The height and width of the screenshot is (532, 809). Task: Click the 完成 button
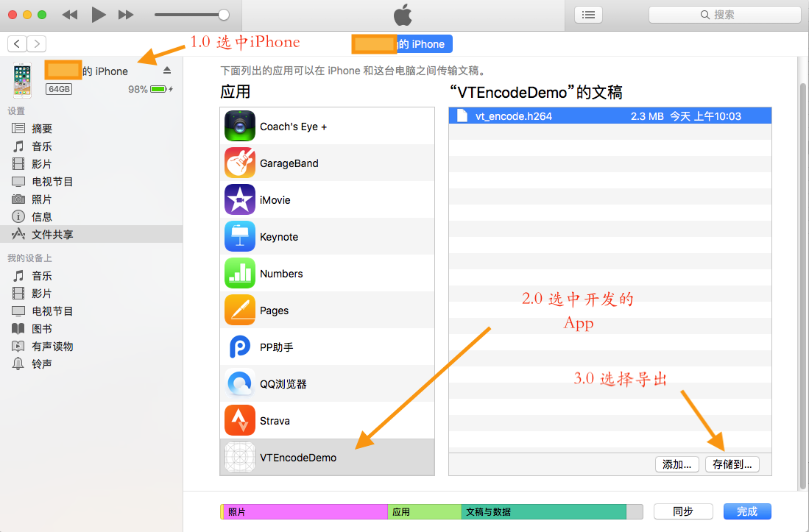click(747, 511)
